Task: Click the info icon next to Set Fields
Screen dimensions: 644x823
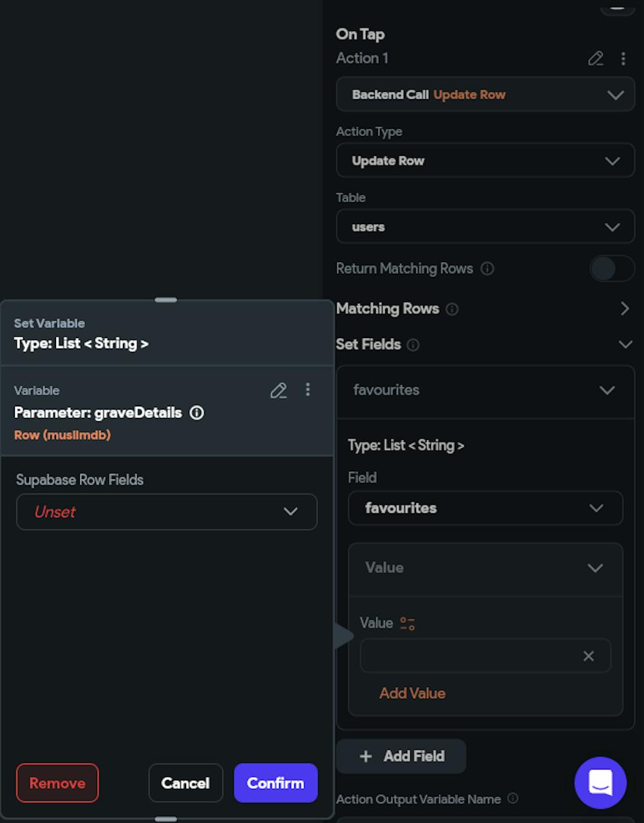Action: [x=413, y=345]
